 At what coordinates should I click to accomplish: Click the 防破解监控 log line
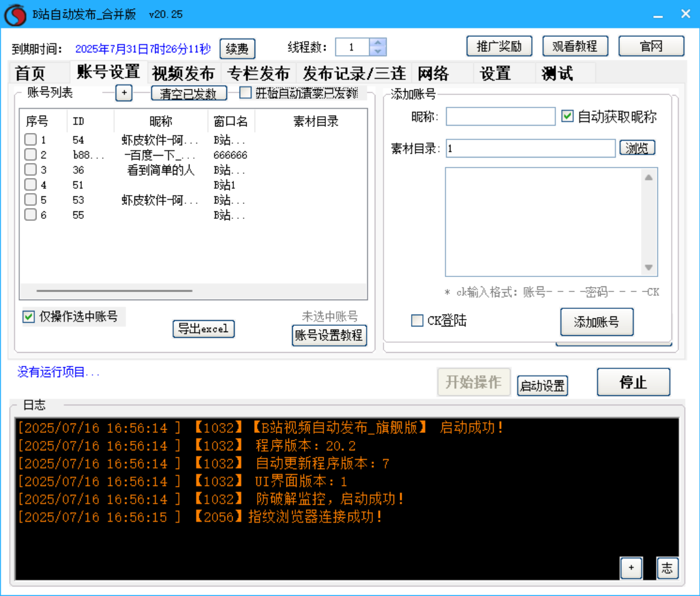point(211,499)
